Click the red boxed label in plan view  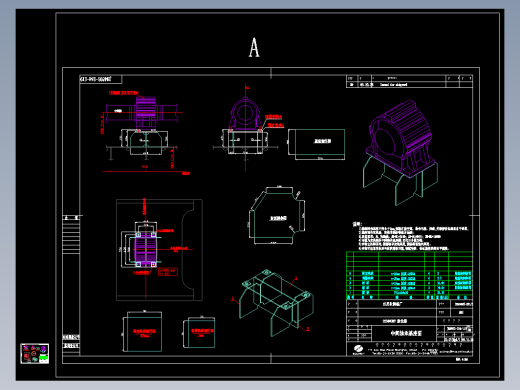click(x=168, y=272)
